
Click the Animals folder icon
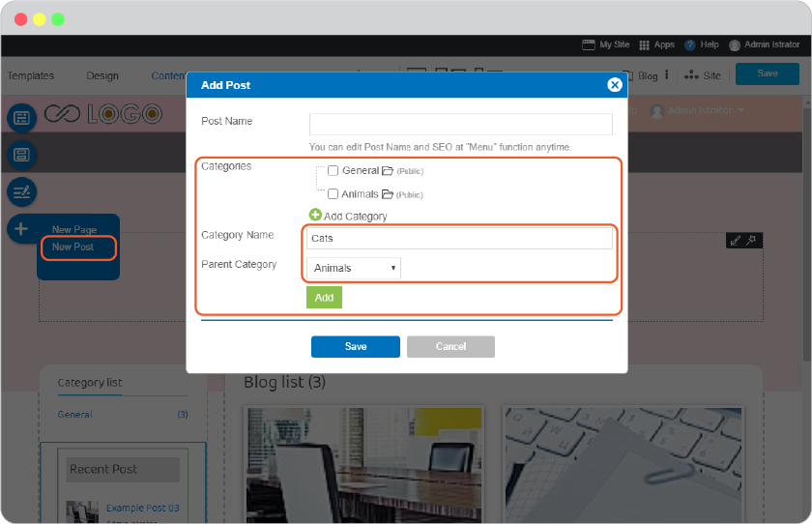(x=388, y=194)
